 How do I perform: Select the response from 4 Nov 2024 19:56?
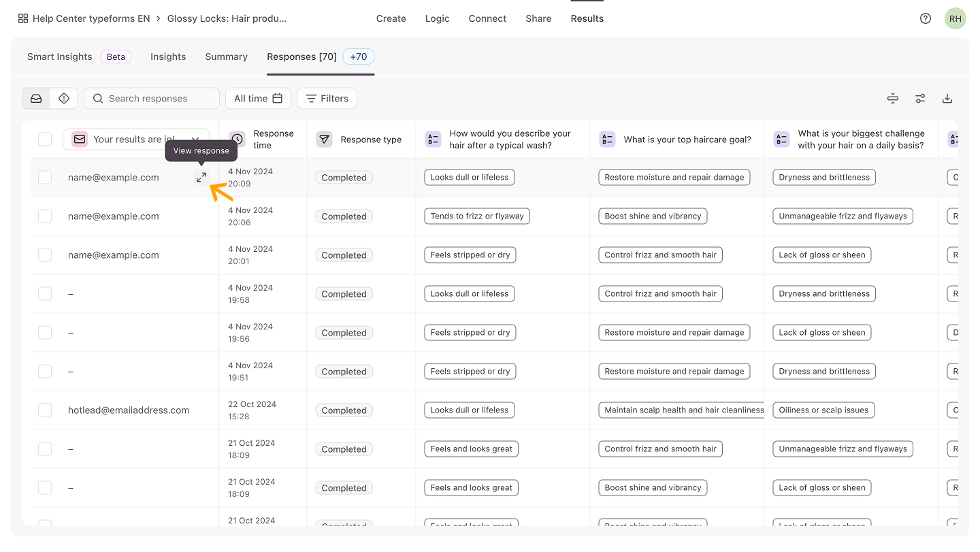(45, 333)
